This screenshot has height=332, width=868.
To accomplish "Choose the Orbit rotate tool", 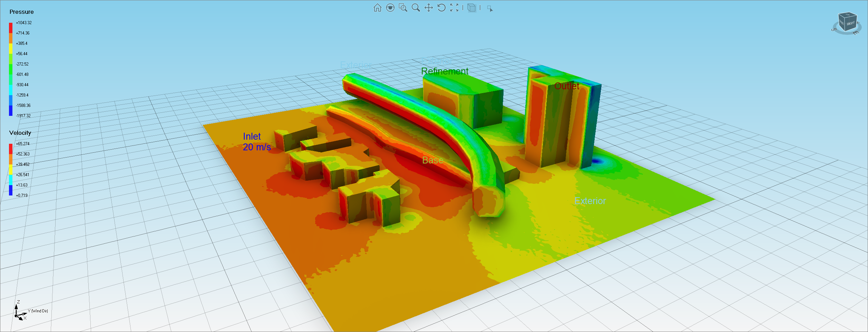I will [441, 8].
